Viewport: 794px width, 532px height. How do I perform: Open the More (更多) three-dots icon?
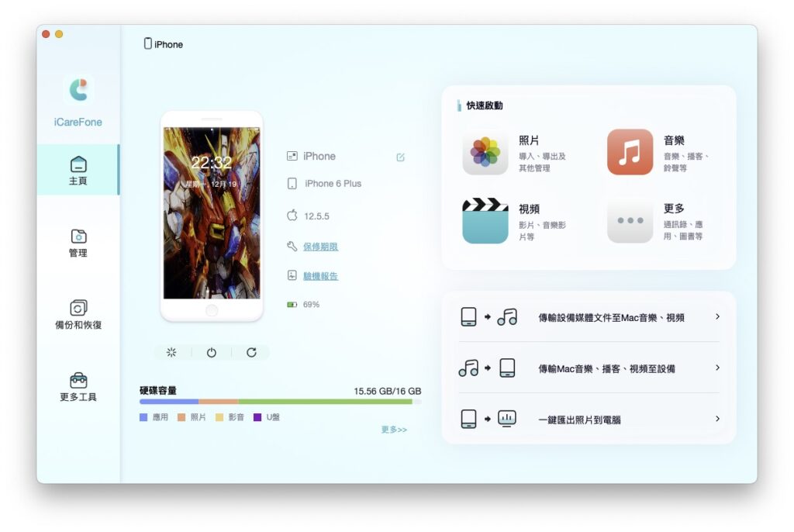coord(630,221)
